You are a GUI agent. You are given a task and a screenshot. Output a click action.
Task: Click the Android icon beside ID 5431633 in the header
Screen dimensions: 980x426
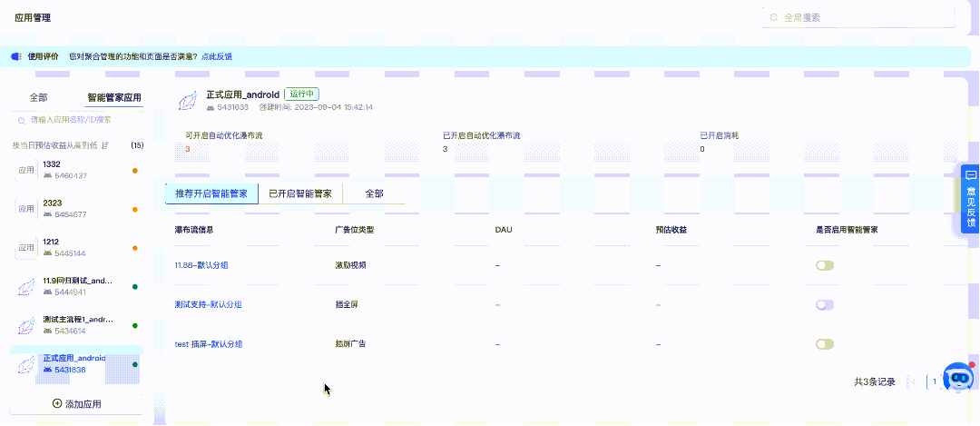point(211,107)
